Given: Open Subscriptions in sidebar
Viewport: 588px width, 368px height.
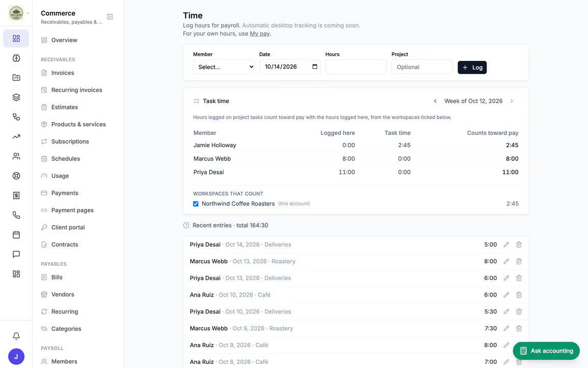Looking at the screenshot, I should click(x=70, y=142).
